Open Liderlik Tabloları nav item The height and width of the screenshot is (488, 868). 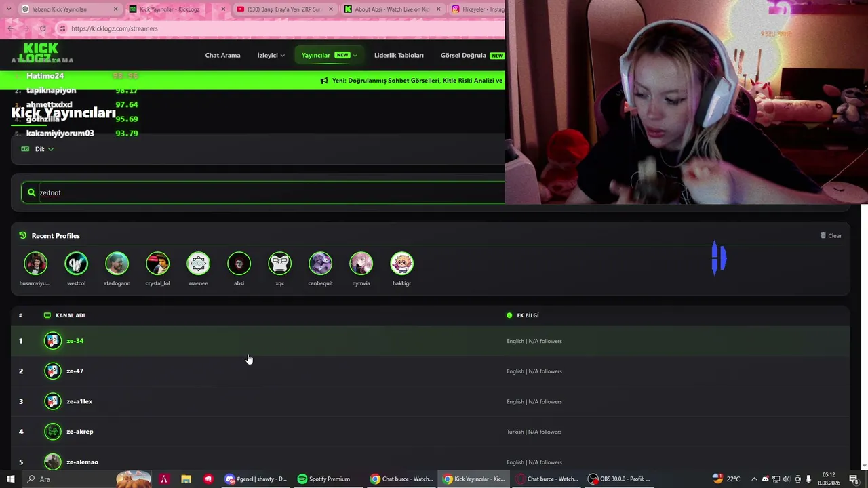pyautogui.click(x=399, y=55)
